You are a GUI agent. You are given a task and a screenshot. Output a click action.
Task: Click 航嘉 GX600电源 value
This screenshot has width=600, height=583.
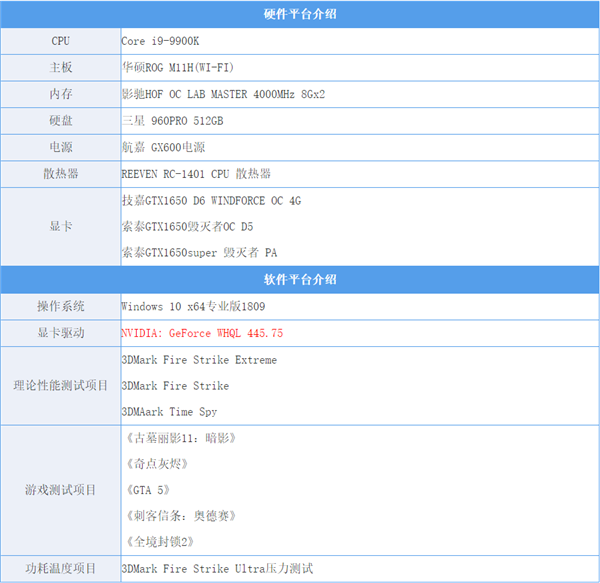point(163,147)
